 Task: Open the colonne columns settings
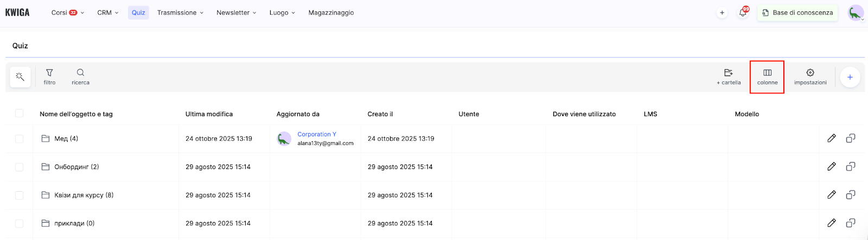[767, 77]
